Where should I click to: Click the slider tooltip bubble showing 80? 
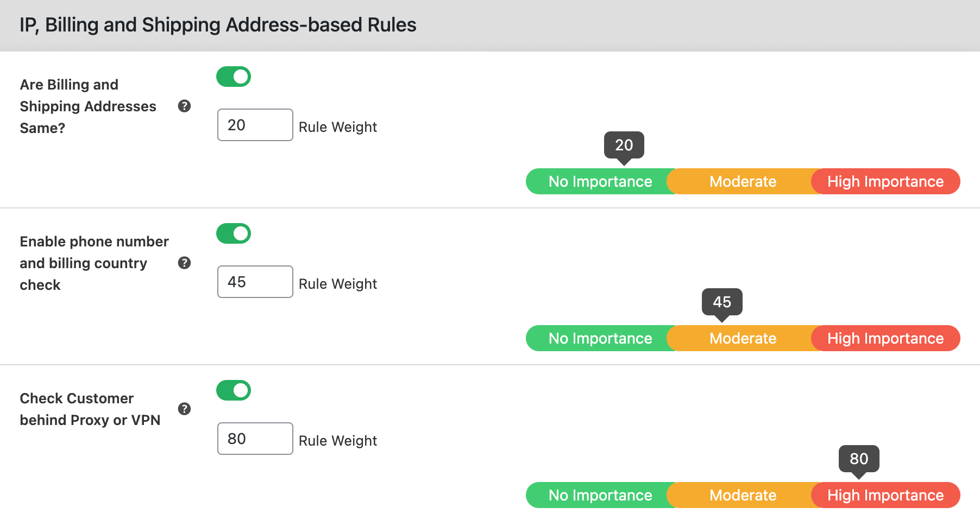(x=859, y=459)
